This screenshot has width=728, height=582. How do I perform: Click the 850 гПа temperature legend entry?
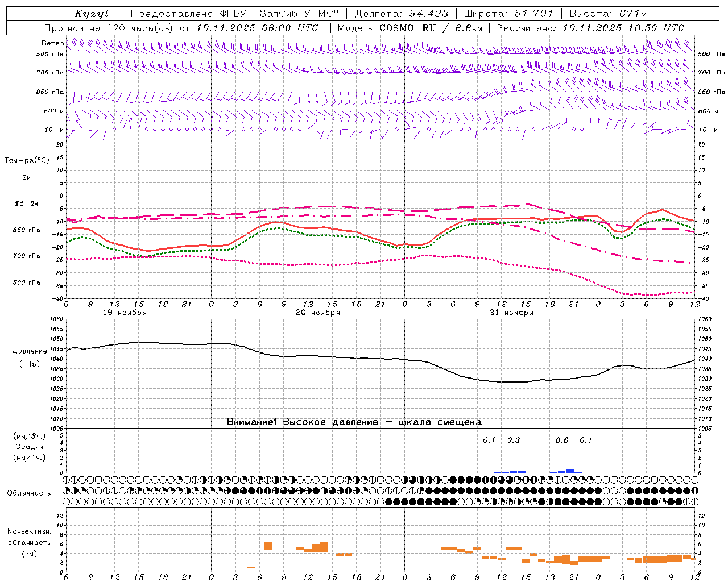27,230
